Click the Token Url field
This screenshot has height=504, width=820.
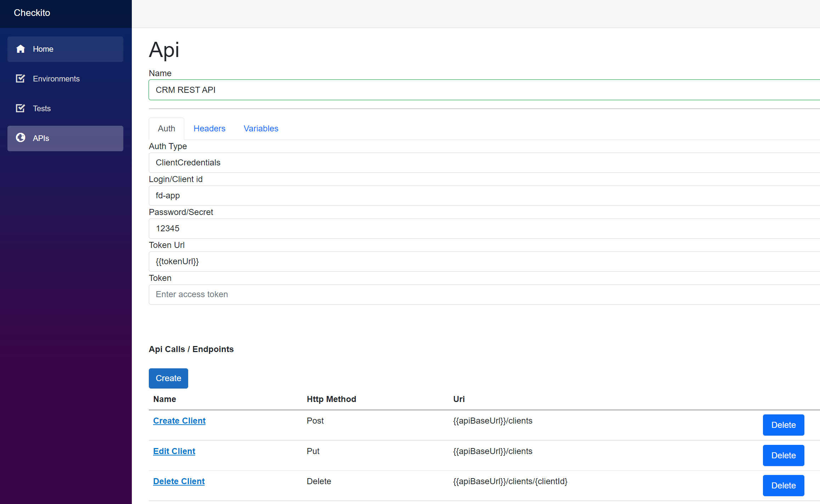pyautogui.click(x=484, y=261)
